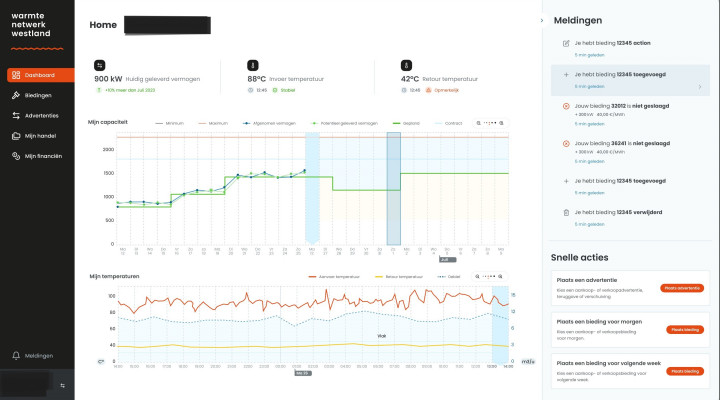
Task: Click Plaats bieding button for morgen
Action: click(685, 329)
